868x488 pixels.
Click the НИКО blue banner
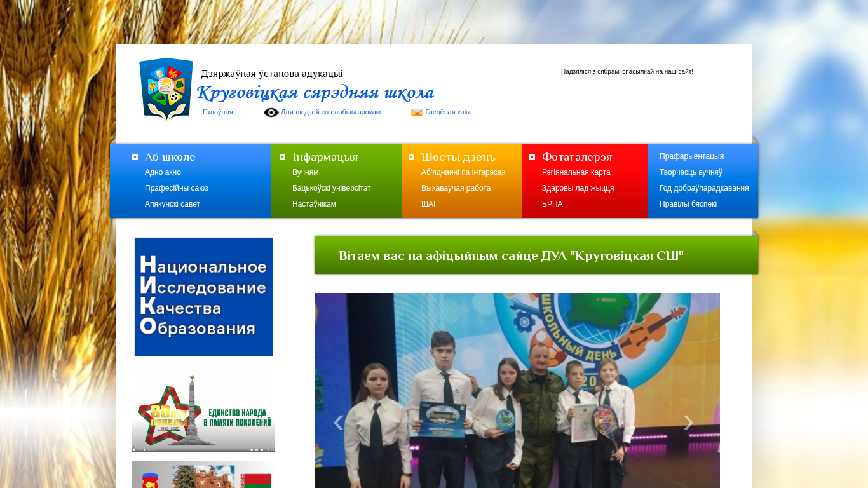pyautogui.click(x=203, y=297)
